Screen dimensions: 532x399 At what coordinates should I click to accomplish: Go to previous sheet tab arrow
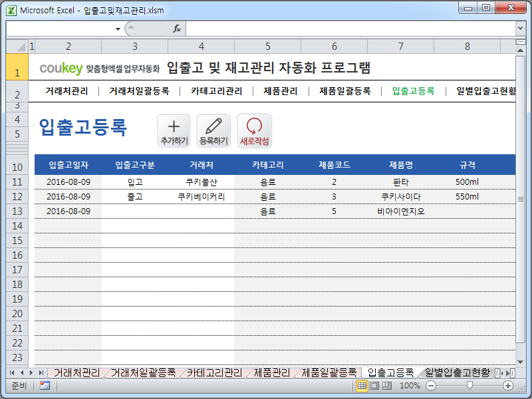coord(22,373)
